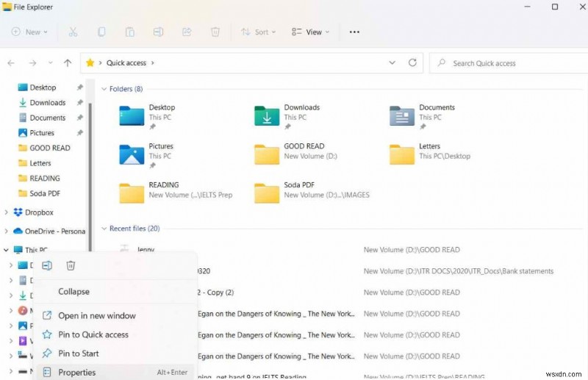Viewport: 588px width, 380px height.
Task: Click the Delete trash icon in toolbar
Action: [215, 32]
